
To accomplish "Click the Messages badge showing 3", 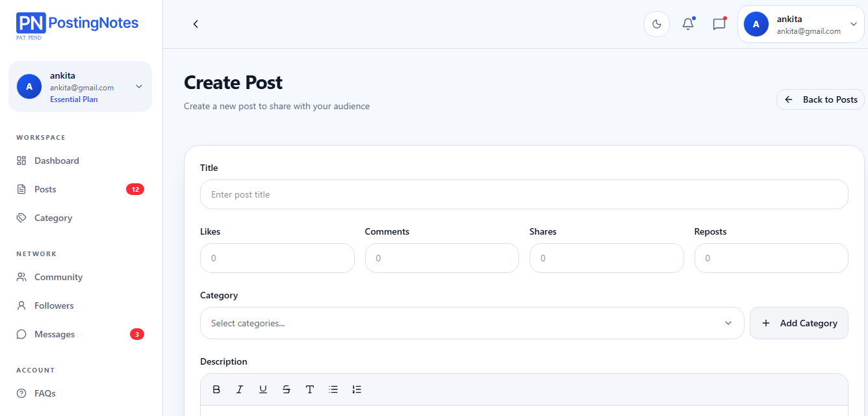I will pos(136,334).
